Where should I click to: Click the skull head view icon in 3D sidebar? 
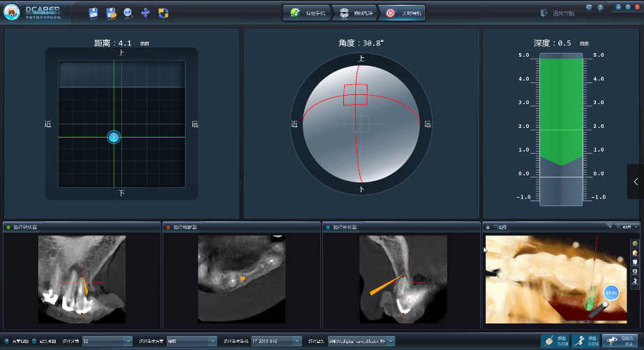[x=634, y=252]
